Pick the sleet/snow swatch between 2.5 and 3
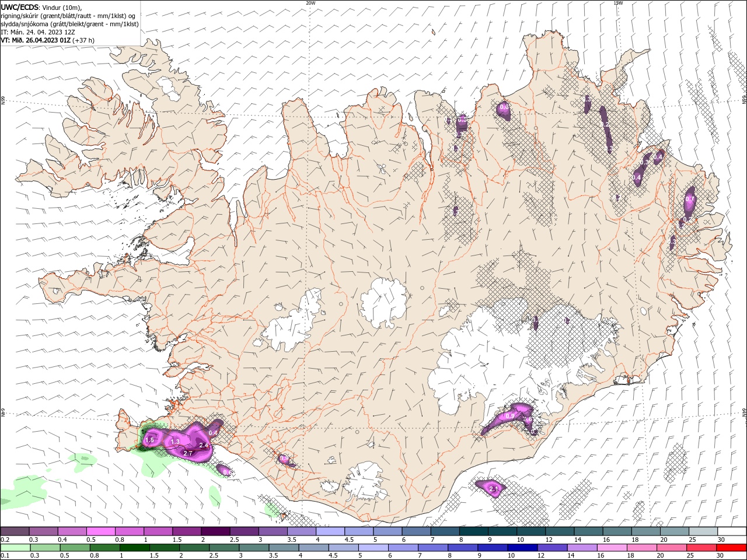This screenshot has width=747, height=560. [x=245, y=531]
